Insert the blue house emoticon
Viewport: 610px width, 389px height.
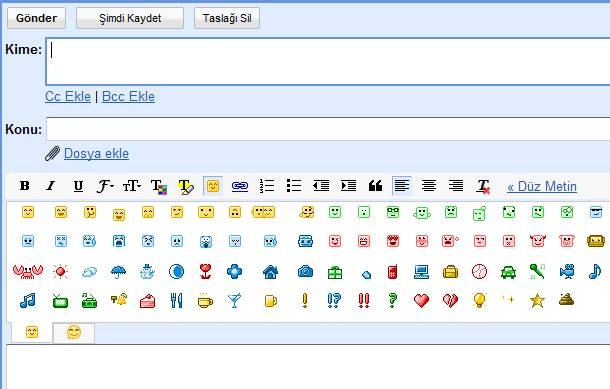(x=271, y=272)
